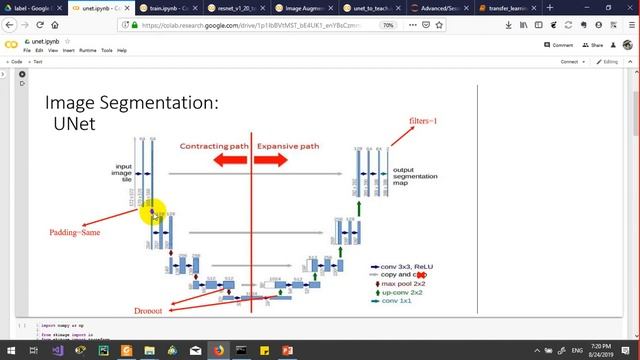Open the 70% zoom level indicator
This screenshot has height=360, width=640.
(x=388, y=25)
